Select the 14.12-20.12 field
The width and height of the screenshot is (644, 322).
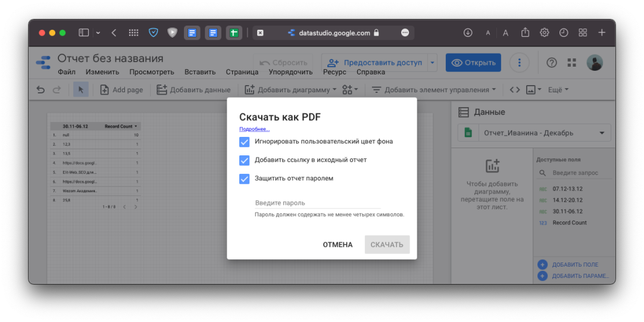click(567, 201)
